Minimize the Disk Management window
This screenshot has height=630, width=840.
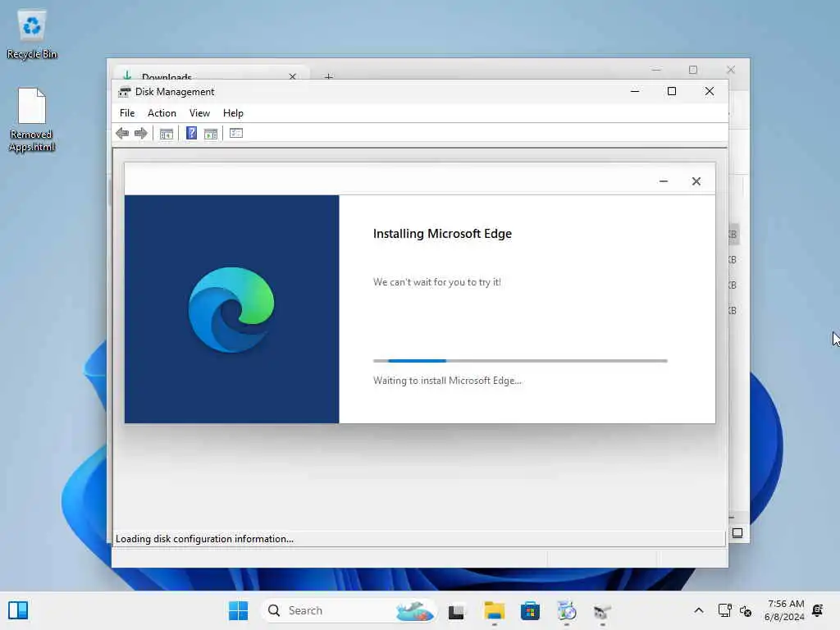click(635, 91)
